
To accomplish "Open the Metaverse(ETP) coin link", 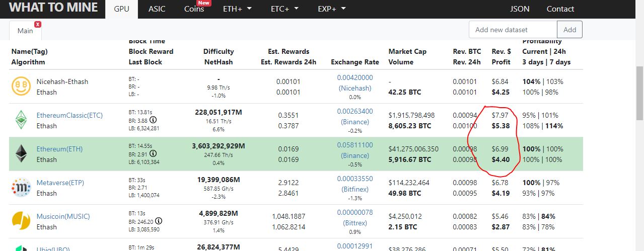I will (x=60, y=183).
